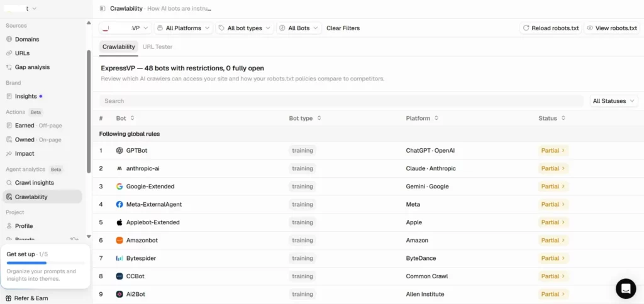644x304 pixels.
Task: Click the Amazonbot orange logo icon
Action: click(119, 241)
